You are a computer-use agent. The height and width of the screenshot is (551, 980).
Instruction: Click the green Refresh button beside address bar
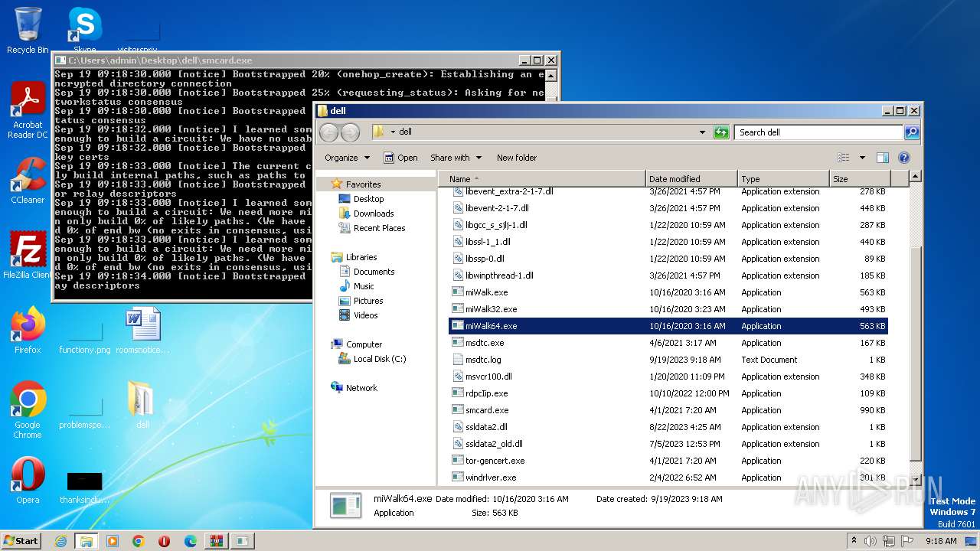click(721, 132)
